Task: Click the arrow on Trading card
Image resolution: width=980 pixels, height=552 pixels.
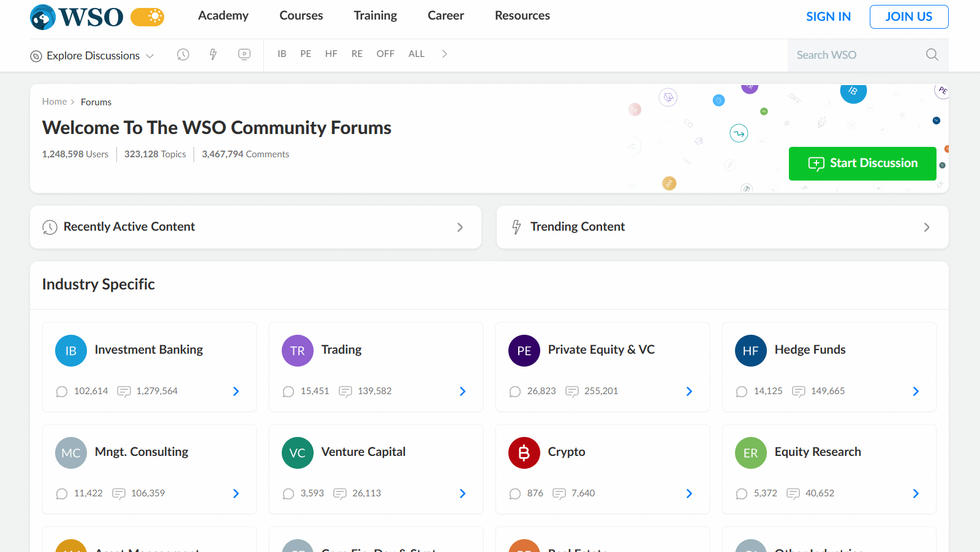Action: [462, 392]
